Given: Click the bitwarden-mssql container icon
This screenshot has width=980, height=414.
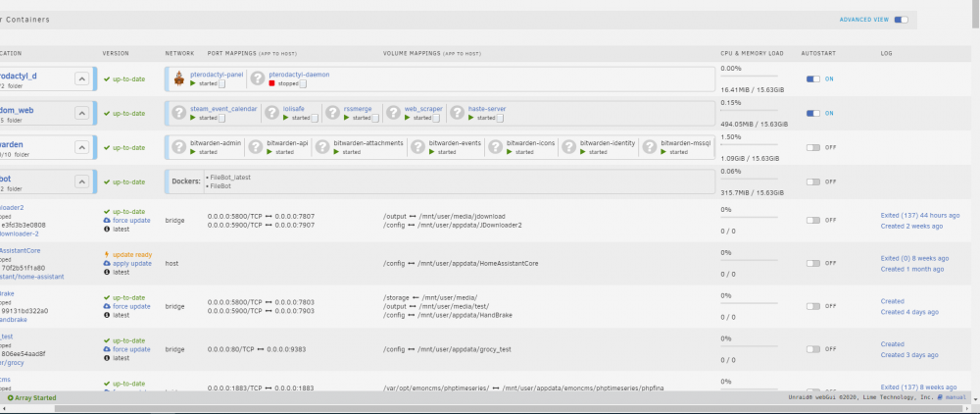Looking at the screenshot, I should (650, 147).
